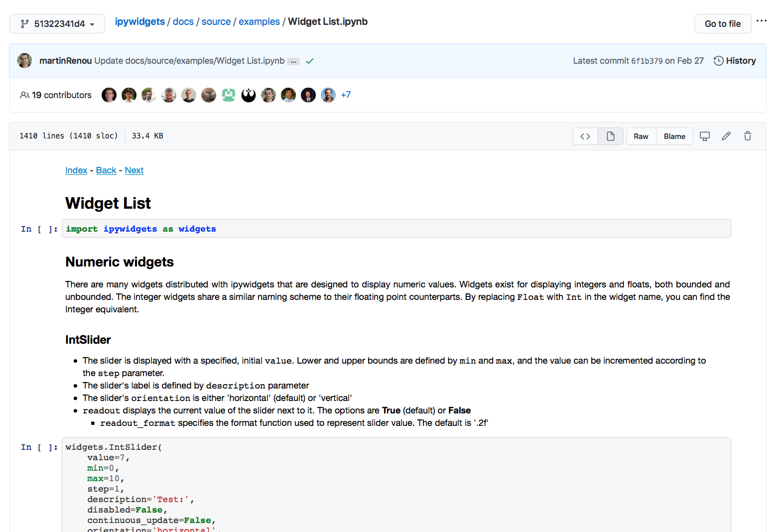Open the ipywidgets repository breadcrumb link
The width and height of the screenshot is (784, 532).
coord(139,21)
